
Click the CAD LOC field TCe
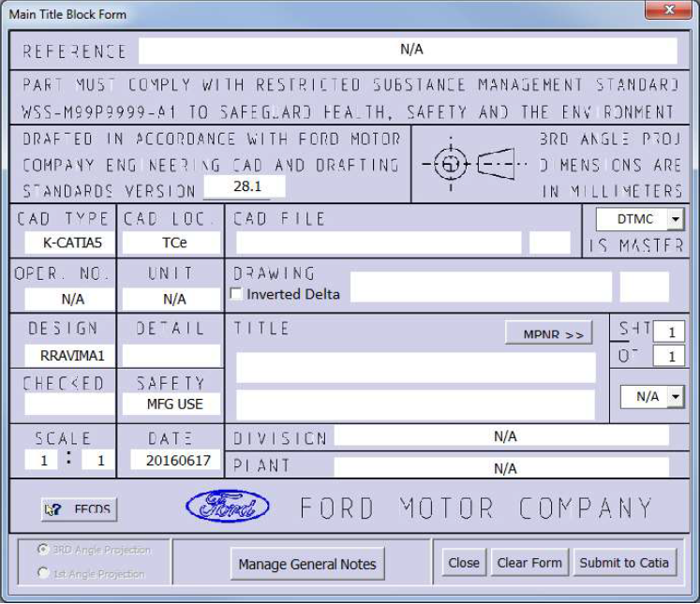pos(171,243)
